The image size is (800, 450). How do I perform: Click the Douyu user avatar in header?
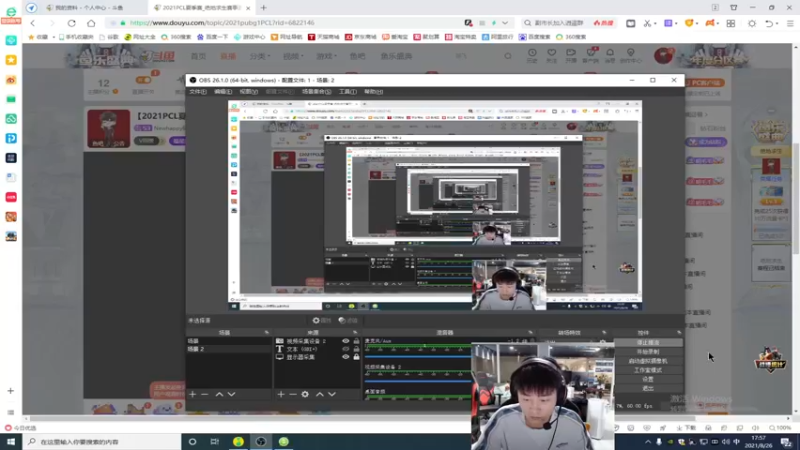[x=663, y=56]
